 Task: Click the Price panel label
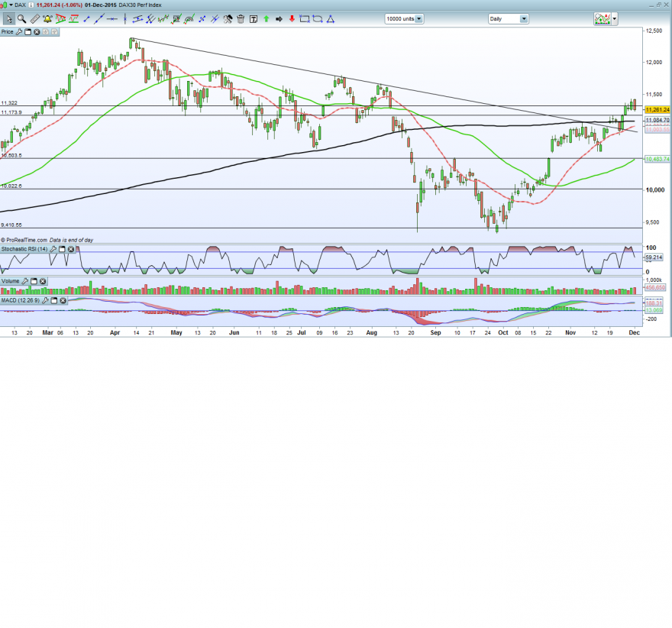tap(8, 32)
